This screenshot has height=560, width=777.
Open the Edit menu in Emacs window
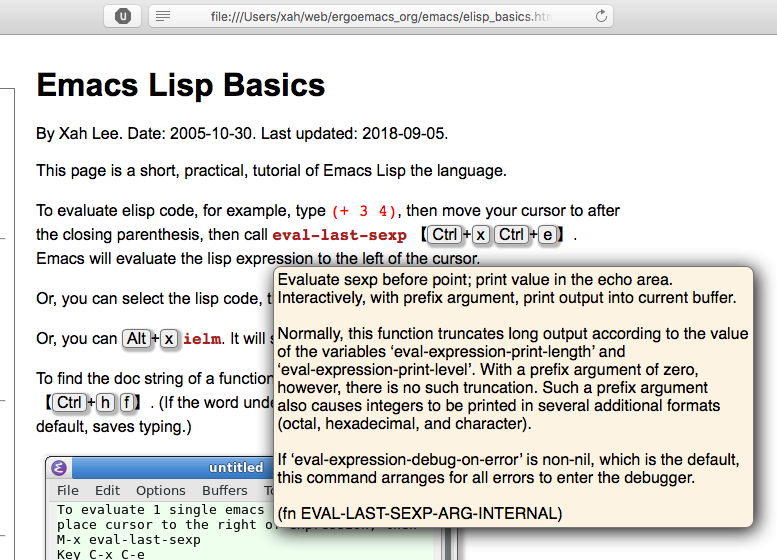point(107,490)
